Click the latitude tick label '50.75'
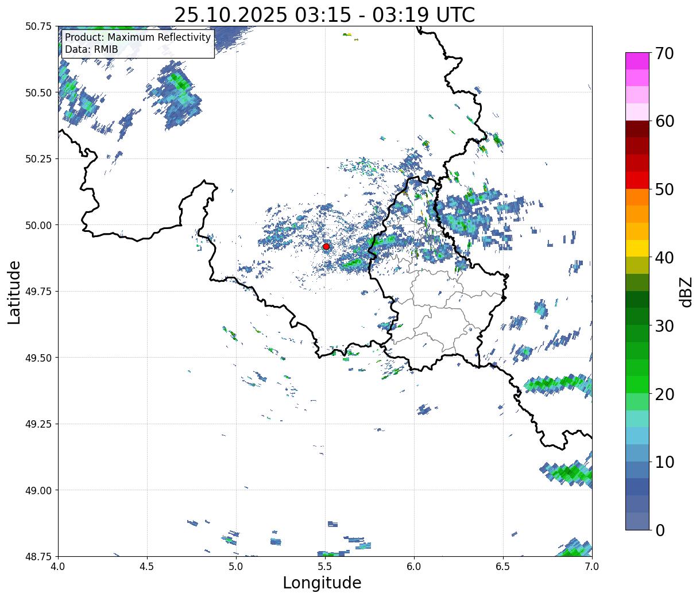This screenshot has width=700, height=597. 38,26
